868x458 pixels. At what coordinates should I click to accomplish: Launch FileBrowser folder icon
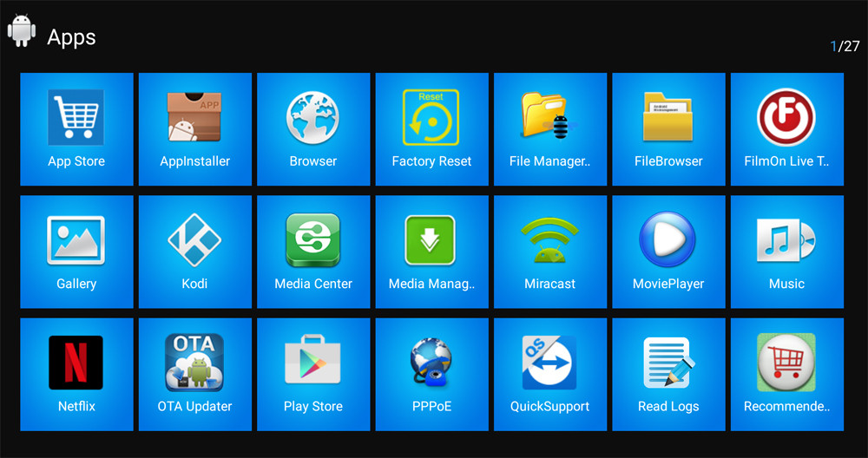[x=668, y=128]
